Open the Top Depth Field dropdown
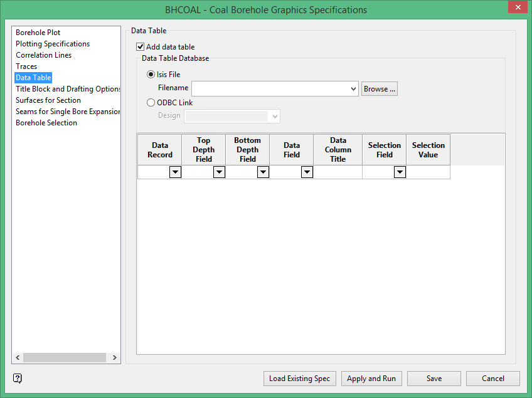Screen dimensions: 532x398 click(x=219, y=172)
